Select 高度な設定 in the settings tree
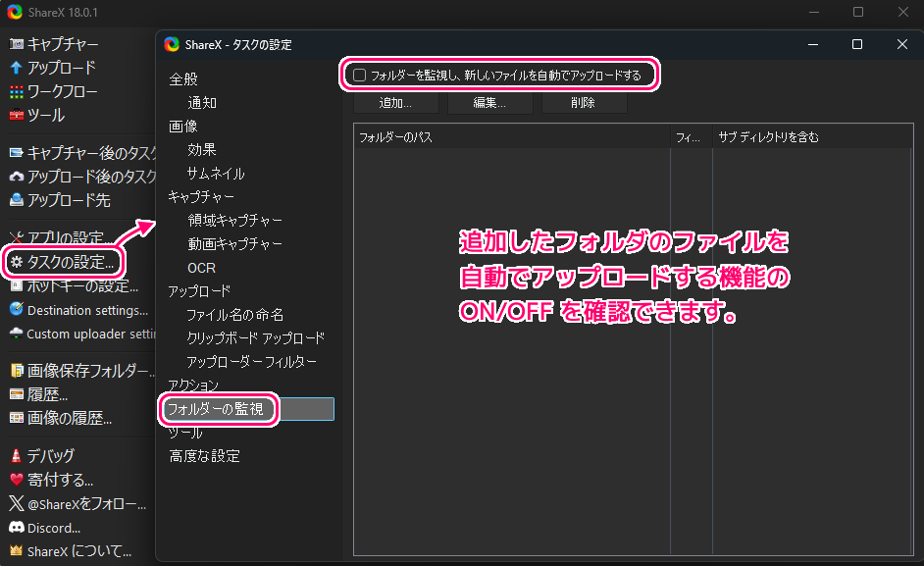This screenshot has height=566, width=924. 202,455
